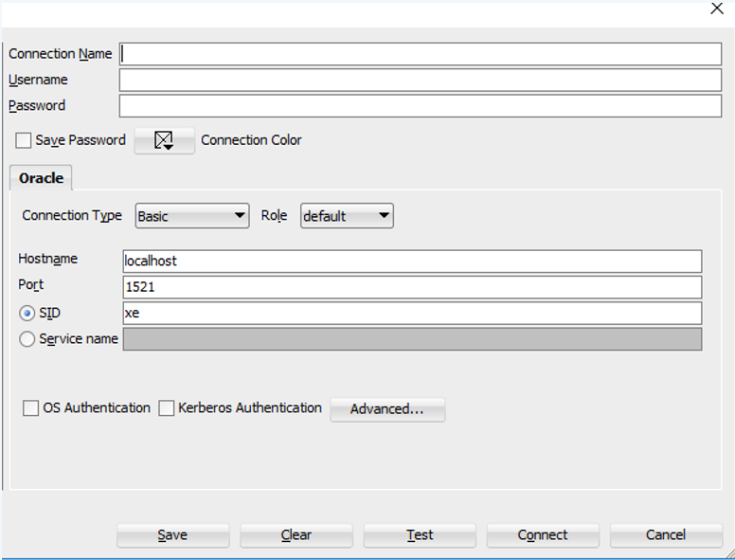Click the Save button
The width and height of the screenshot is (735, 560).
[x=173, y=535]
